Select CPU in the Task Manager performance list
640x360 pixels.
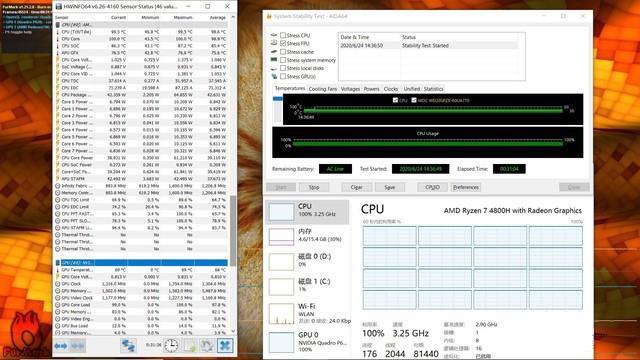[308, 211]
